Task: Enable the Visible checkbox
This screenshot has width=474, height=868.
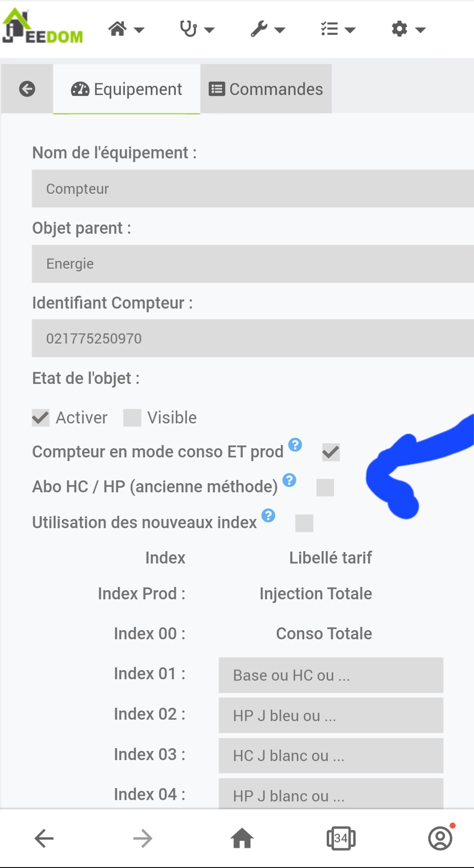Action: [x=132, y=418]
